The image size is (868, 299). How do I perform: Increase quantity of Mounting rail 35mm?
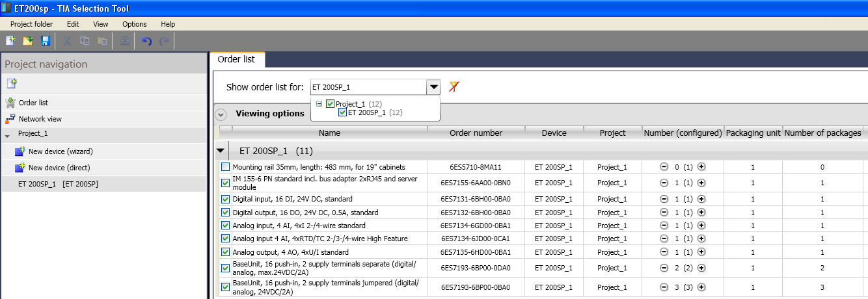coord(701,167)
